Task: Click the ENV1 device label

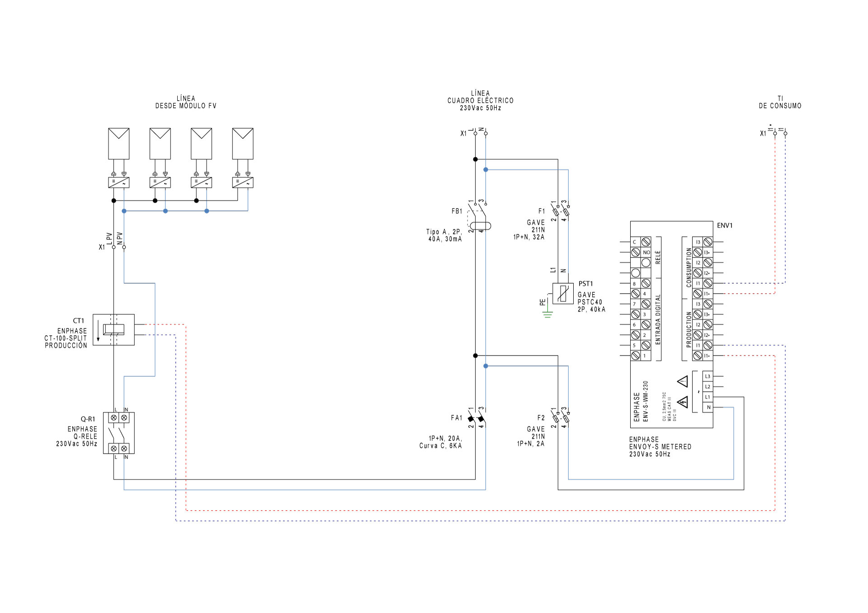Action: click(x=724, y=225)
